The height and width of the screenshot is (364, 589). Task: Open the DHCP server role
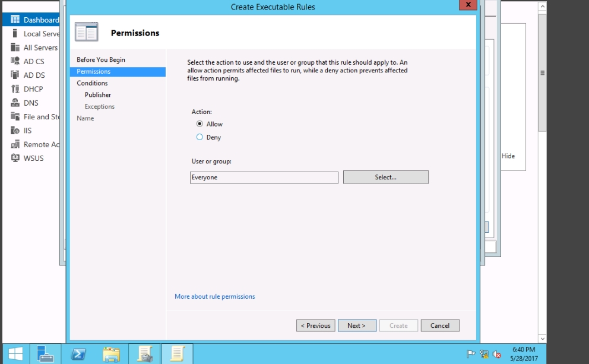coord(33,89)
